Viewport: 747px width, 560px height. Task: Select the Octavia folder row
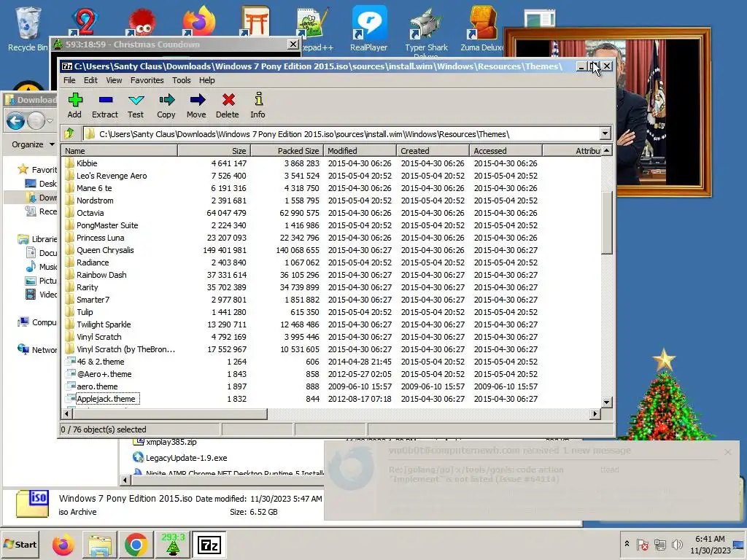click(x=331, y=213)
